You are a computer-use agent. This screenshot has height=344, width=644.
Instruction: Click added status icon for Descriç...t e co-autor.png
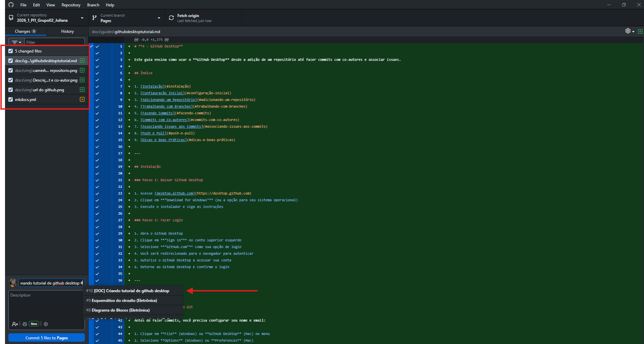tap(82, 80)
